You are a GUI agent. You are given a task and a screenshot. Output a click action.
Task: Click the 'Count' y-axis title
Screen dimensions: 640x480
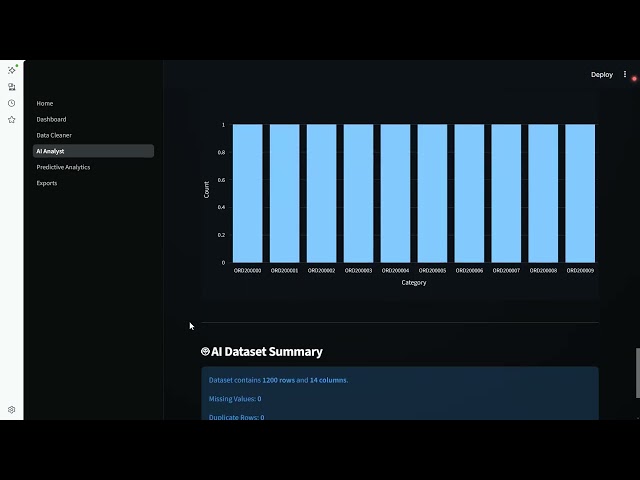[207, 190]
